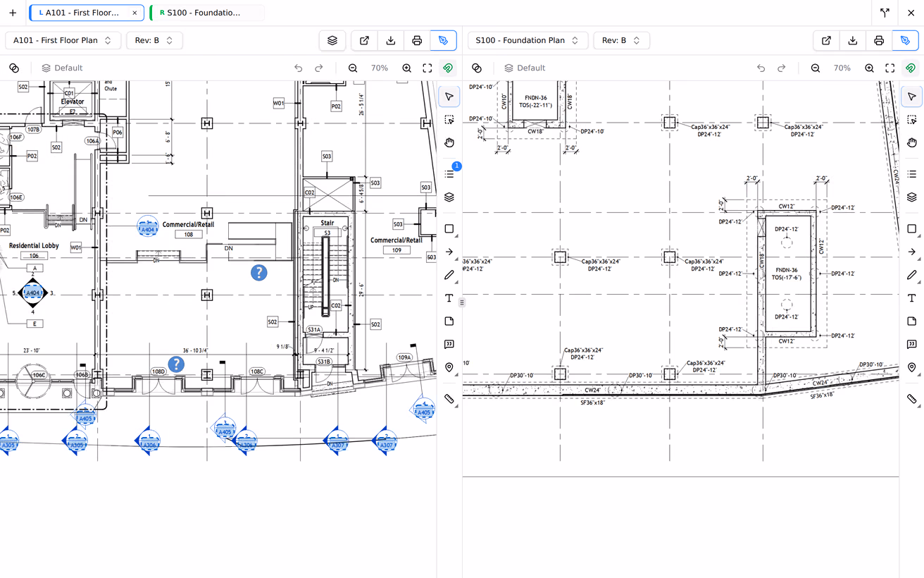Toggle the green link sync in left pane
Viewport: 924px width, 578px height.
tap(448, 68)
